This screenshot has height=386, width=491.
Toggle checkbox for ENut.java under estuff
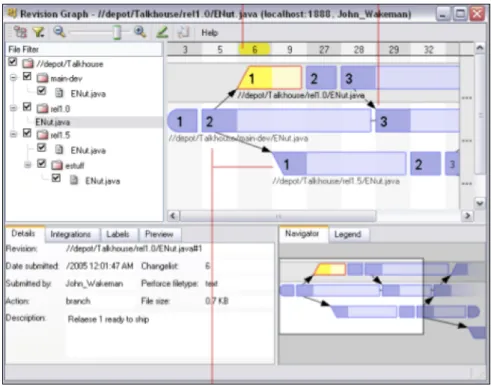[x=56, y=178]
